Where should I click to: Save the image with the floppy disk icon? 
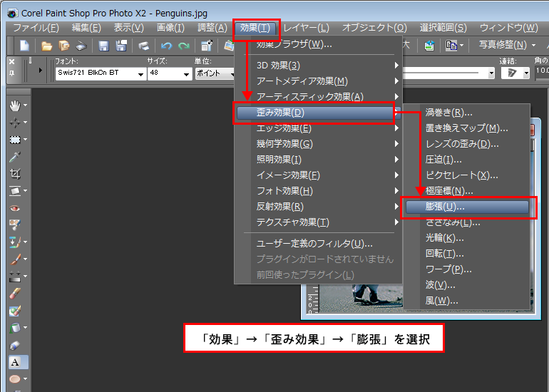pyautogui.click(x=103, y=46)
